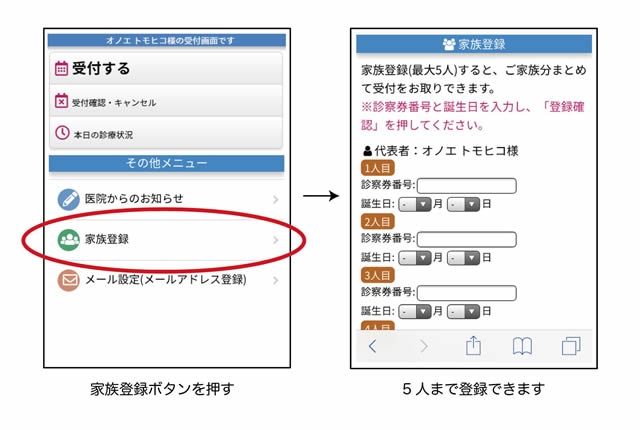
Task: Tap chevron at right of 家族登録
Action: click(276, 240)
